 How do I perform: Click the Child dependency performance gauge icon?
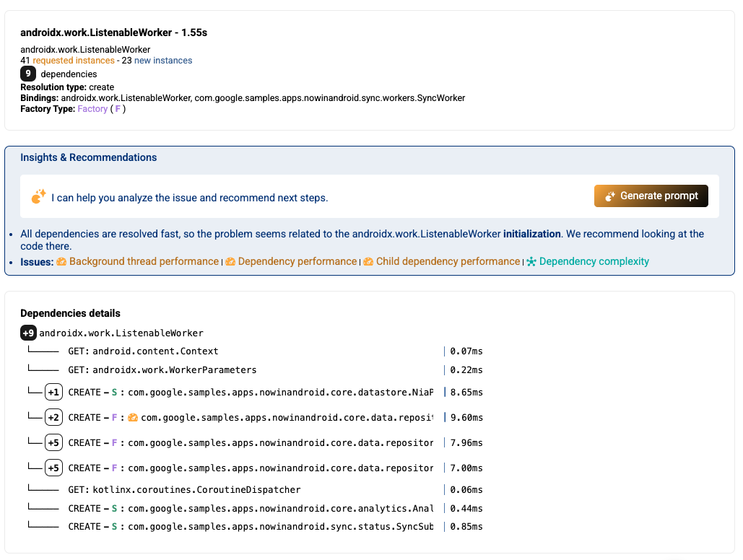[x=368, y=262]
